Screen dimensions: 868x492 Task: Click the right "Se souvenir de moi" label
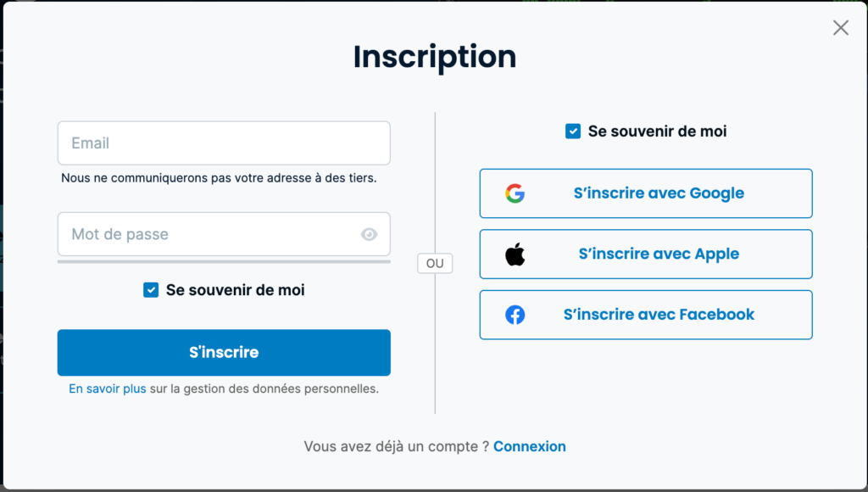tap(657, 131)
